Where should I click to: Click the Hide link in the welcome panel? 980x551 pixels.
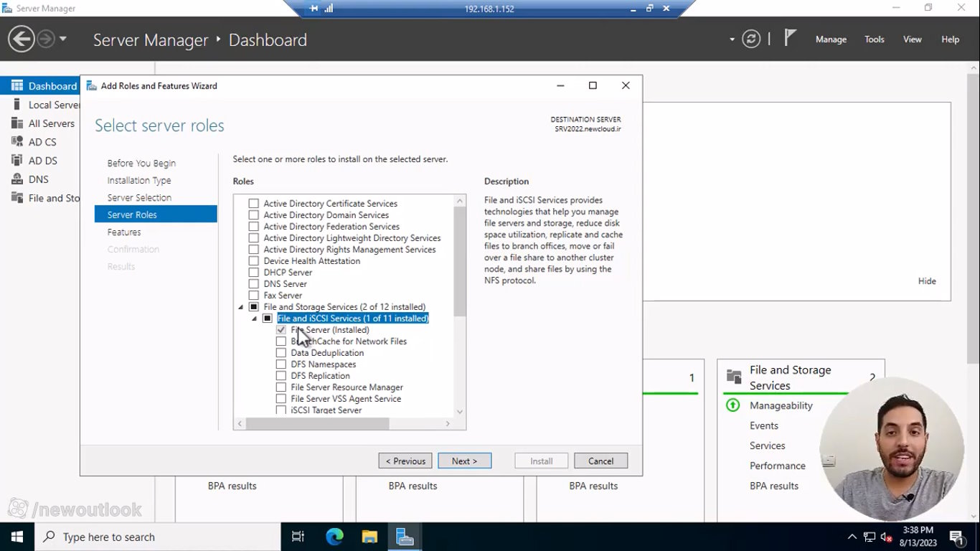click(927, 281)
